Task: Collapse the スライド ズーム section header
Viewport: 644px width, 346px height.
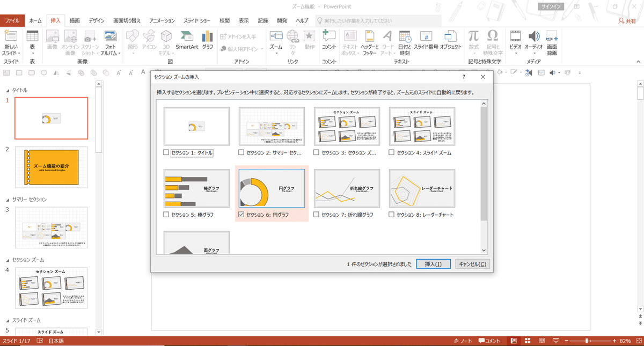Action: tap(8, 320)
